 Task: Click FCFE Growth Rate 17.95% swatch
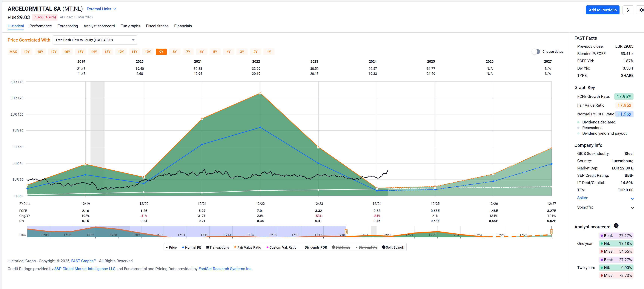pos(624,97)
